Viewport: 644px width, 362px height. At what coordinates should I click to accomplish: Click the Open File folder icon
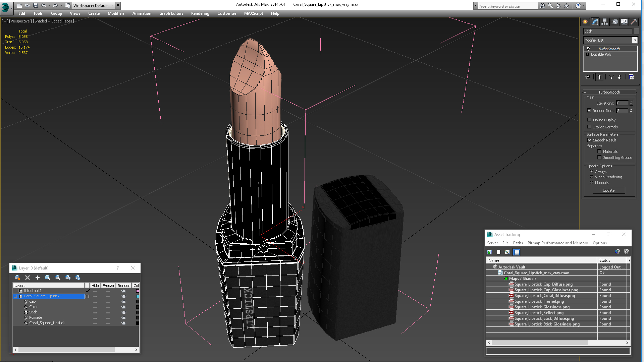pos(27,5)
